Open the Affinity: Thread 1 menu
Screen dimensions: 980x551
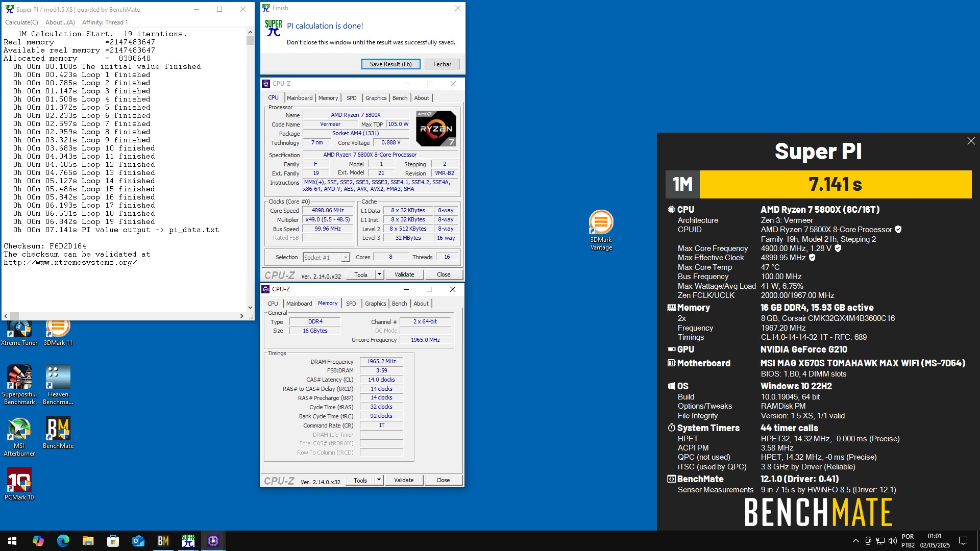[x=105, y=22]
